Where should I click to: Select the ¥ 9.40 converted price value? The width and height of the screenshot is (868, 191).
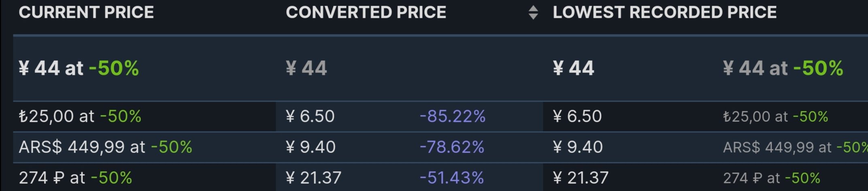tap(311, 147)
